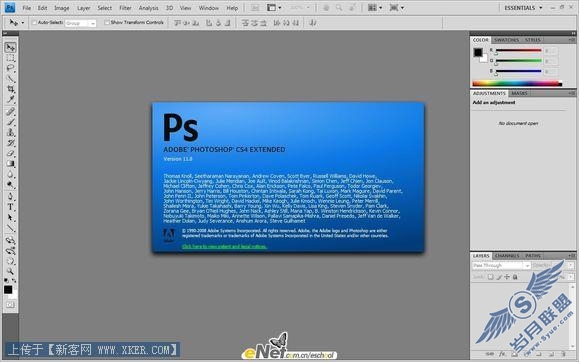Switch to the Swatches tab
The width and height of the screenshot is (579, 362).
506,40
